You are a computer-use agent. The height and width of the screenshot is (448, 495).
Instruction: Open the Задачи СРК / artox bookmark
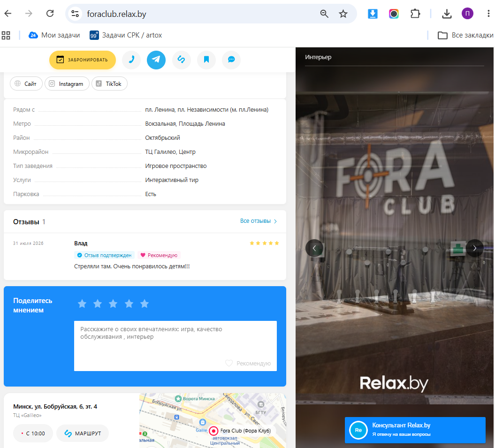[x=126, y=35]
